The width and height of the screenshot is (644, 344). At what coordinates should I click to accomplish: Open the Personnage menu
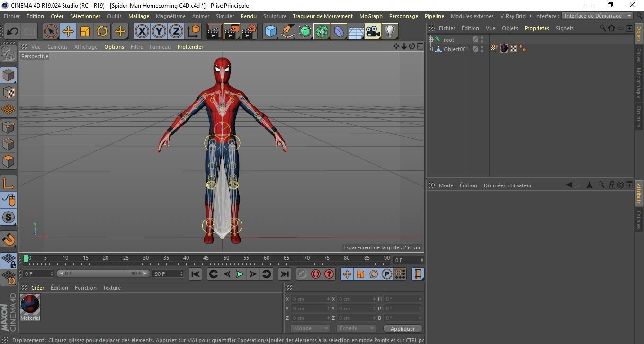point(403,16)
